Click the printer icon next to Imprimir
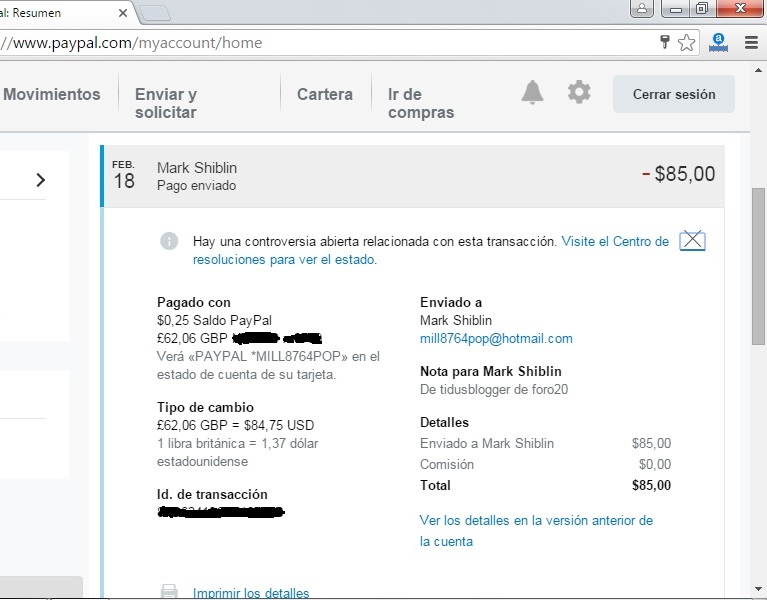Viewport: 767px width, 600px height. 170,592
